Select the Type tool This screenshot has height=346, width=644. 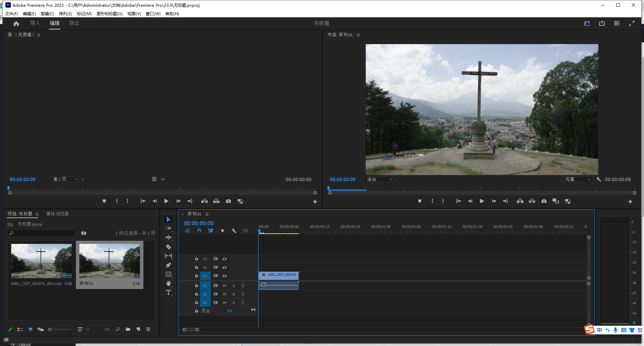(168, 292)
